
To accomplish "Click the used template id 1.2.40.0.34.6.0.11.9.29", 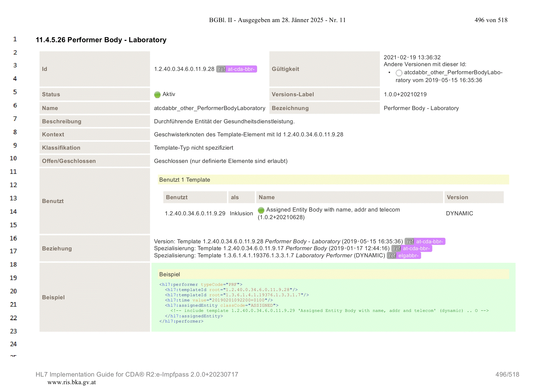I will (195, 213).
